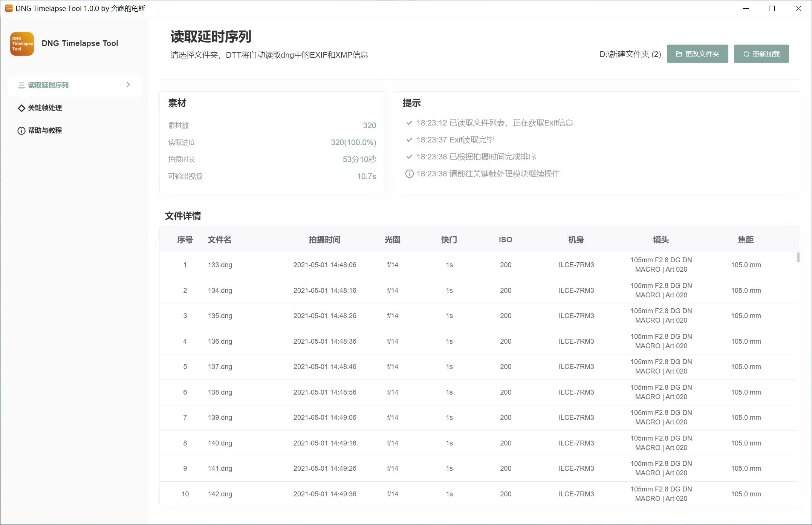Click the 文件名 column header
The height and width of the screenshot is (525, 812).
coord(219,240)
